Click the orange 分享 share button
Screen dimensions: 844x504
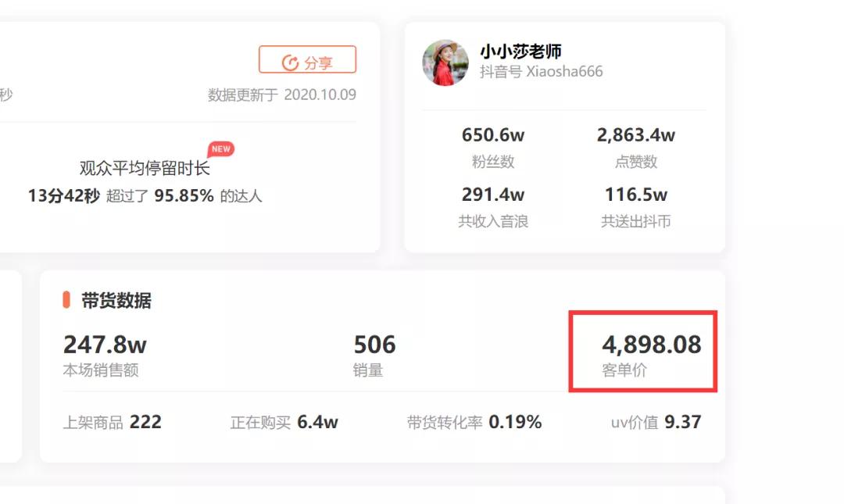[x=307, y=59]
